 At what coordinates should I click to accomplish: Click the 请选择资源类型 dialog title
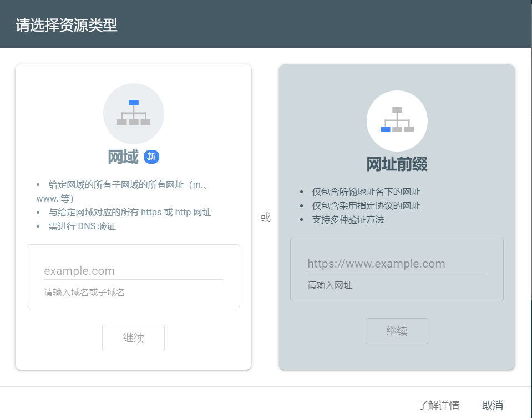tap(67, 25)
